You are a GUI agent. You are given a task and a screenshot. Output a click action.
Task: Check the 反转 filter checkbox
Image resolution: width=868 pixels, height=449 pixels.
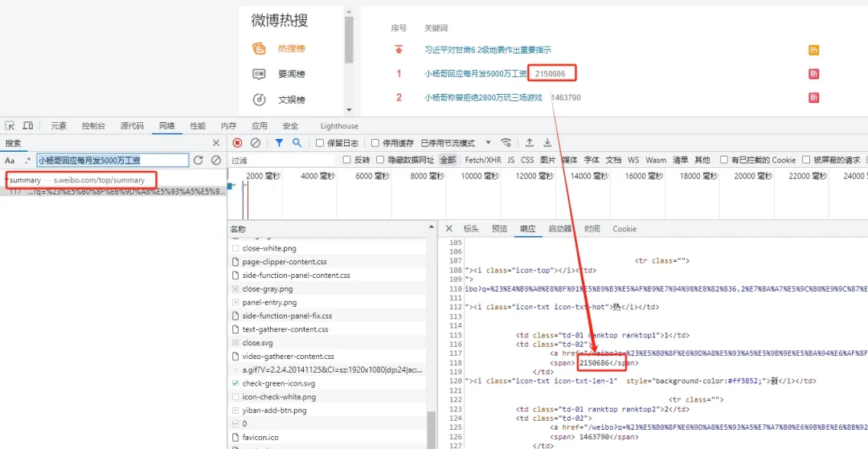(347, 161)
